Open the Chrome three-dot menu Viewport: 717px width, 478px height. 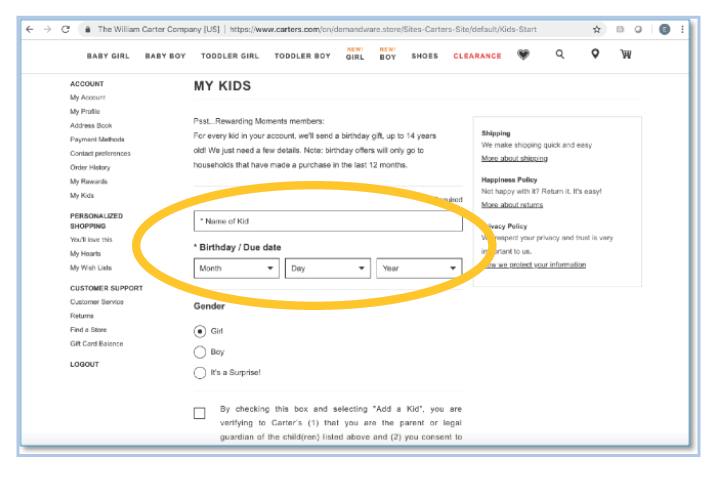tap(684, 29)
